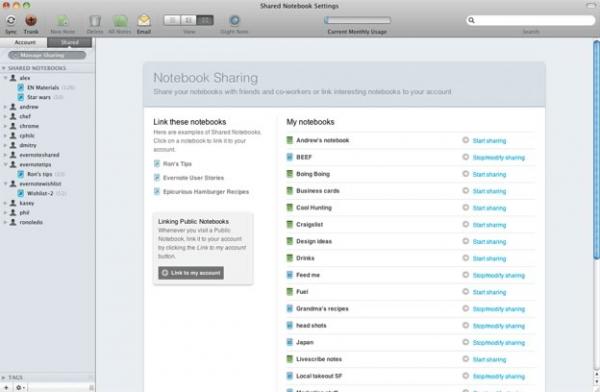Expand the chrome user tree node

click(5, 126)
